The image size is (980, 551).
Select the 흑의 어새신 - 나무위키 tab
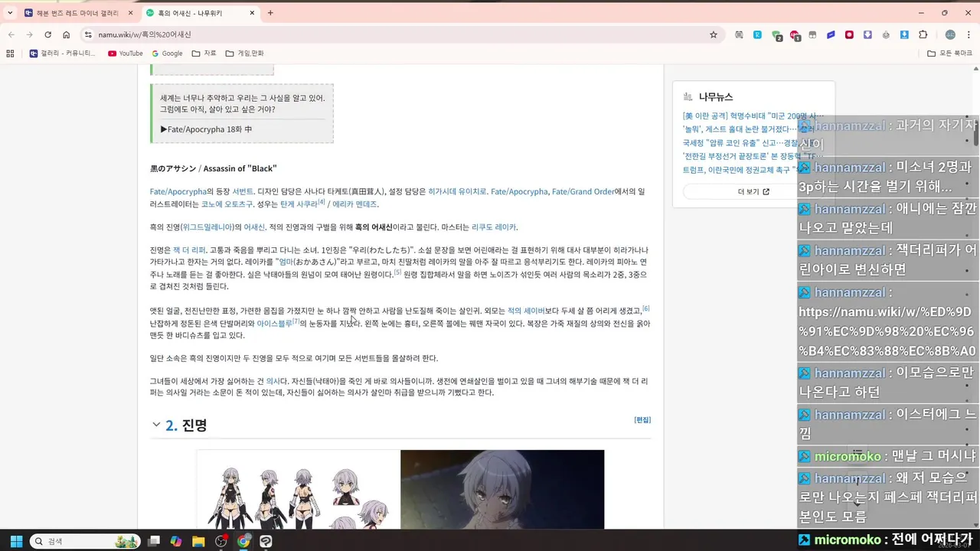pos(201,13)
